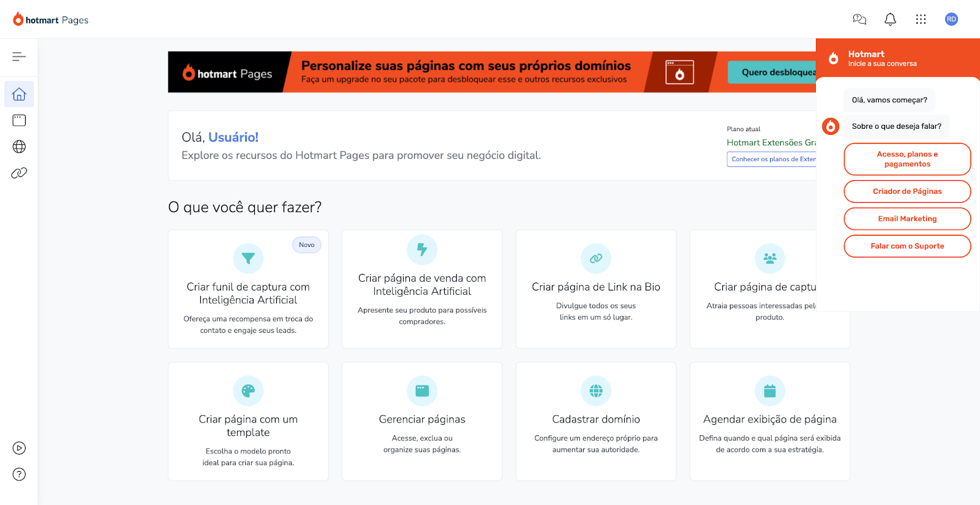Open the tutorials play icon in sidebar
The image size is (980, 505).
click(19, 448)
